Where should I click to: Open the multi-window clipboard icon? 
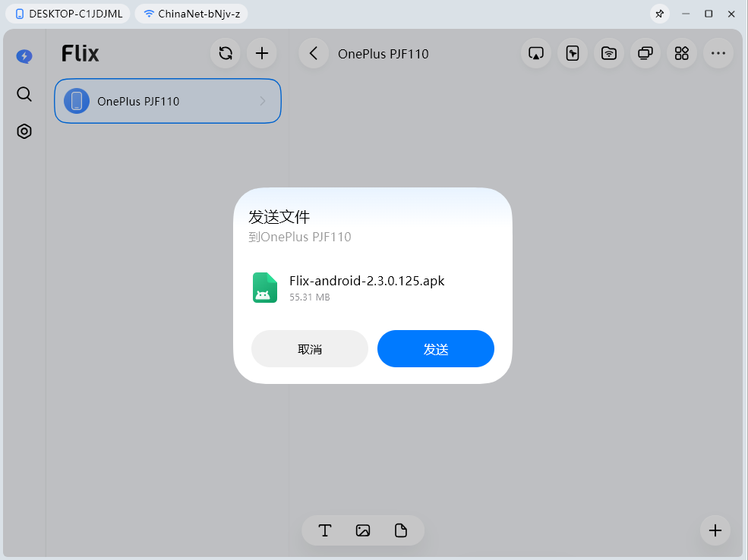point(645,53)
